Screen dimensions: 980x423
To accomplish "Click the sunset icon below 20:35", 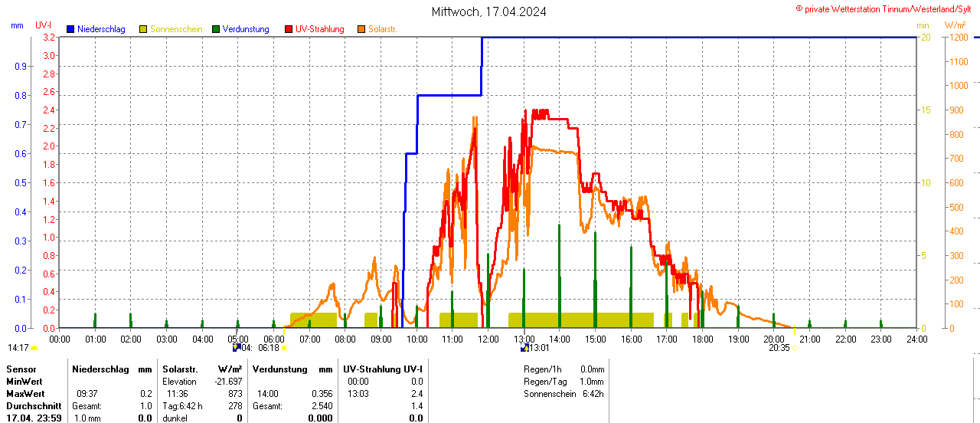I will point(795,347).
